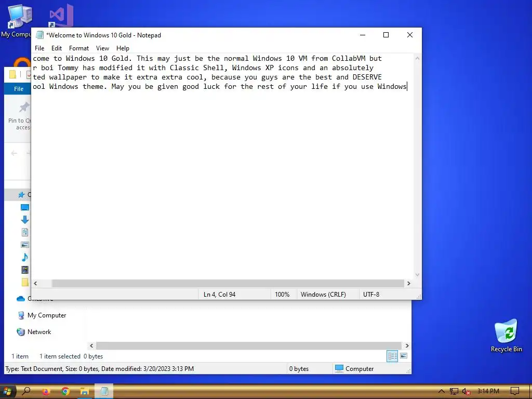
Task: Show hidden tray icons chevron
Action: tap(441, 392)
